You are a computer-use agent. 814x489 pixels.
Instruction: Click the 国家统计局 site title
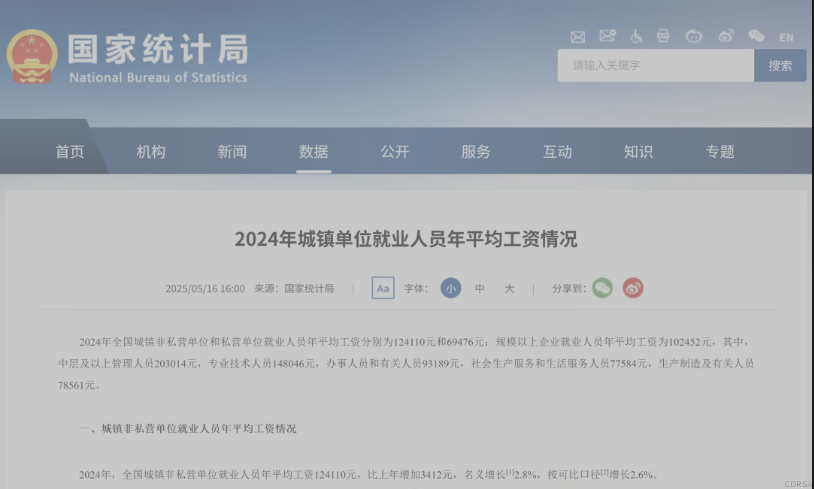(x=158, y=49)
